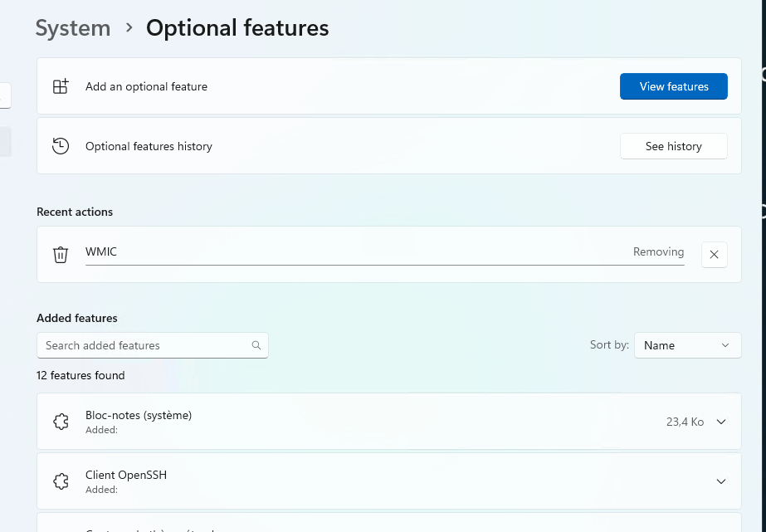
Task: Click the Bloc-notes (système) puzzle icon
Action: (x=61, y=422)
